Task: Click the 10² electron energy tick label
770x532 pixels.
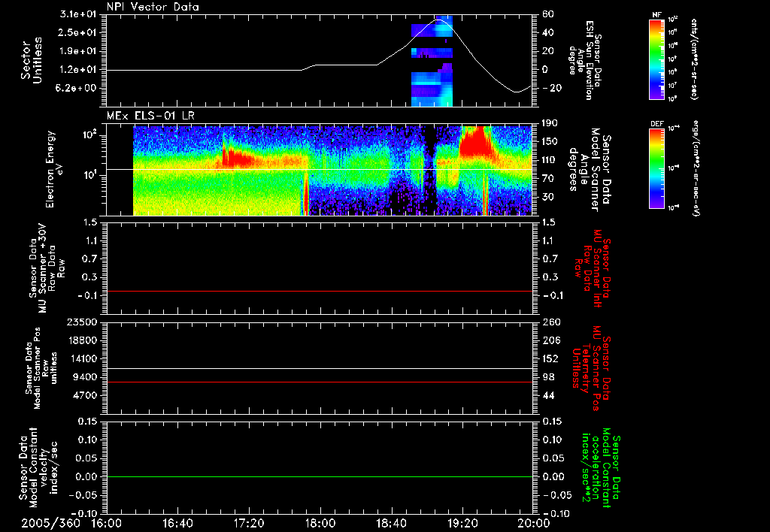Action: (x=90, y=135)
